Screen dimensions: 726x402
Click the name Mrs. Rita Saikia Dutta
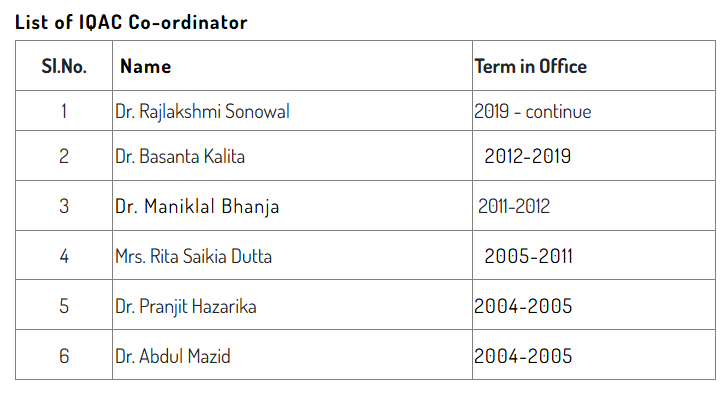tap(194, 256)
